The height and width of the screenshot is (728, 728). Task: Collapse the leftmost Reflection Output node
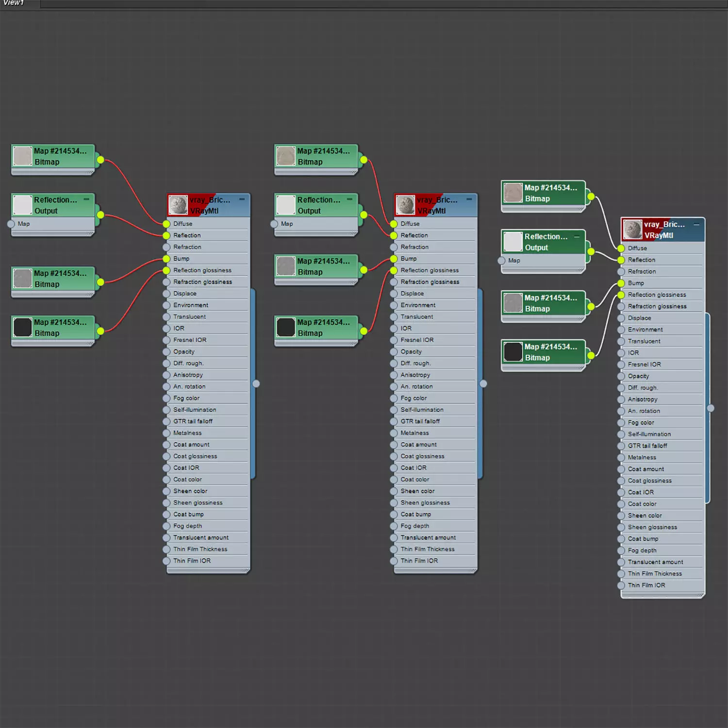coord(86,199)
